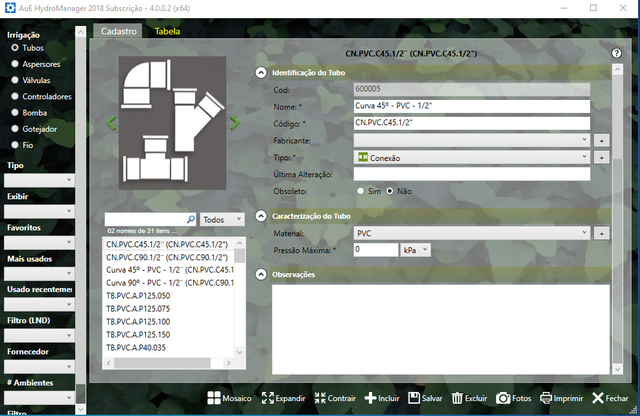Set Obsoleto to Sim
The image size is (640, 416).
click(x=361, y=190)
